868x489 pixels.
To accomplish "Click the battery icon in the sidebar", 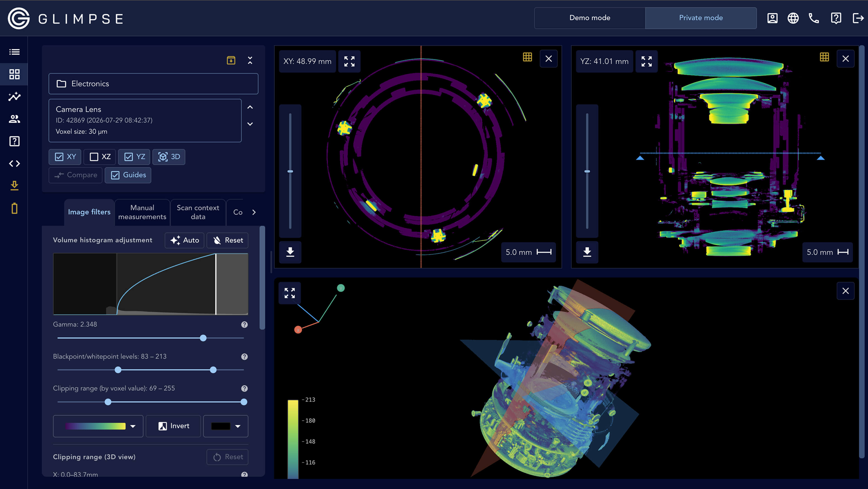I will tap(14, 208).
